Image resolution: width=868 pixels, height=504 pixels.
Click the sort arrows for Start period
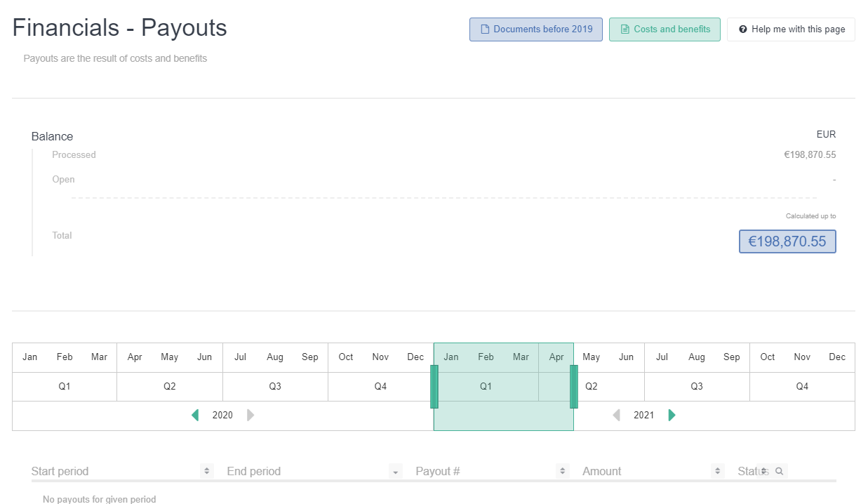[207, 472]
